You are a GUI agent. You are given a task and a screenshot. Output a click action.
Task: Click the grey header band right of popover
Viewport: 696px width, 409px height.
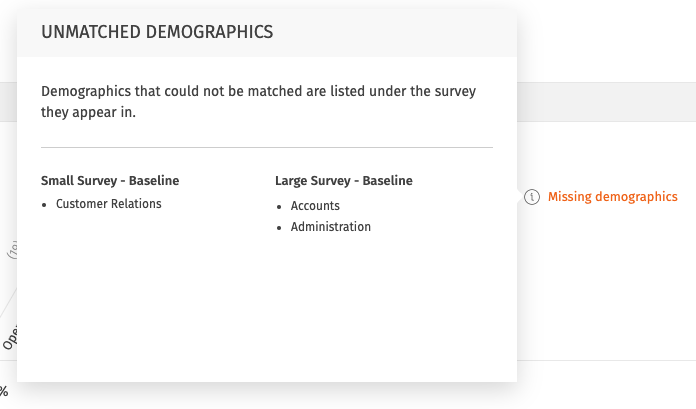pos(606,100)
